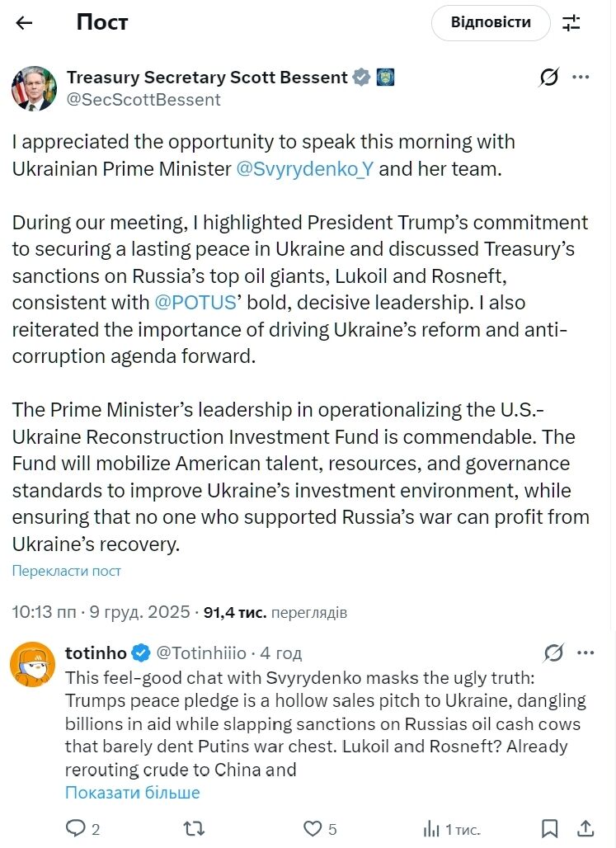The image size is (616, 848).
Task: Reply to totinho's comment via the speech bubble
Action: [77, 828]
